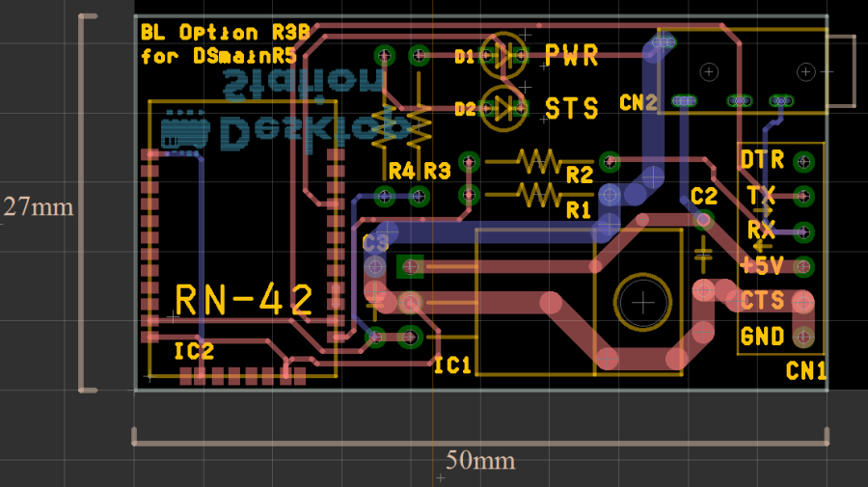The image size is (868, 487).
Task: Select the GND pin pad on CN1
Action: 802,337
